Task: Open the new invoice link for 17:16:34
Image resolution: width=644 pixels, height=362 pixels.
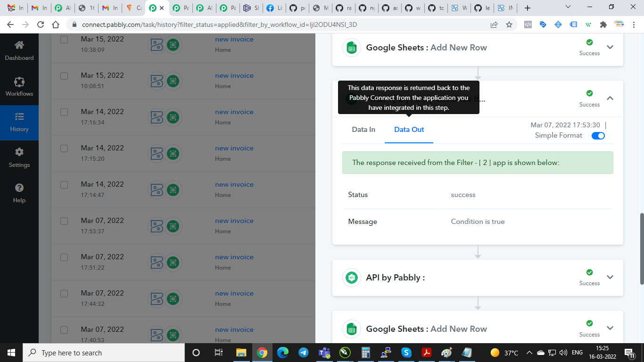Action: 234,112
